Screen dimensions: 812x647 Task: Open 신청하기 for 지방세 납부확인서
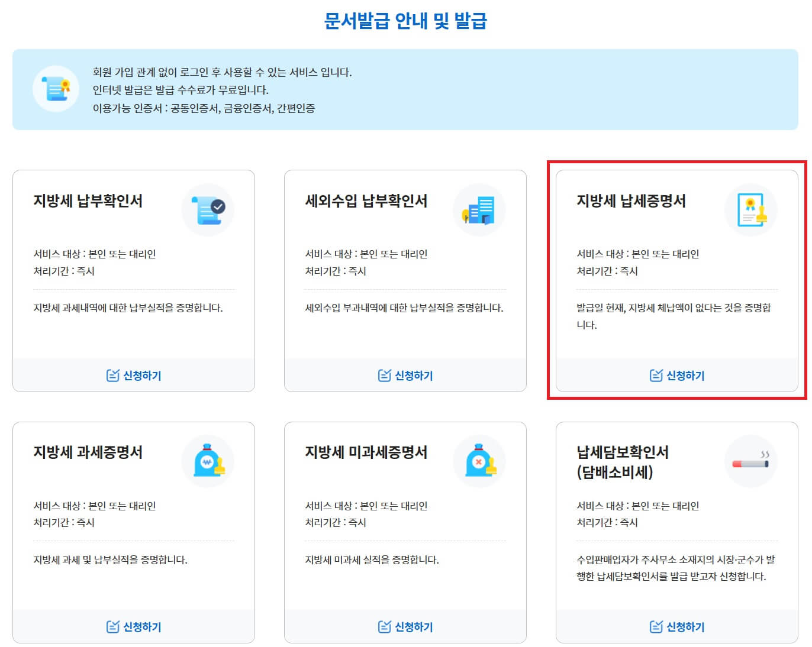click(x=134, y=375)
